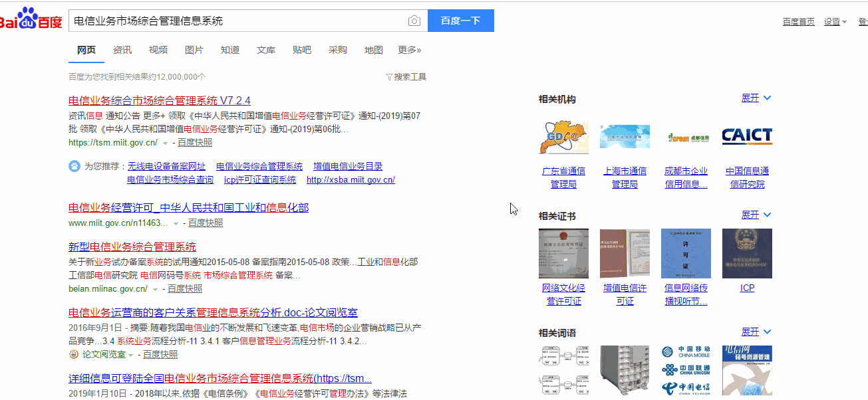The image size is (868, 400).
Task: Open 网络文化经营许可证 text link
Action: (563, 295)
